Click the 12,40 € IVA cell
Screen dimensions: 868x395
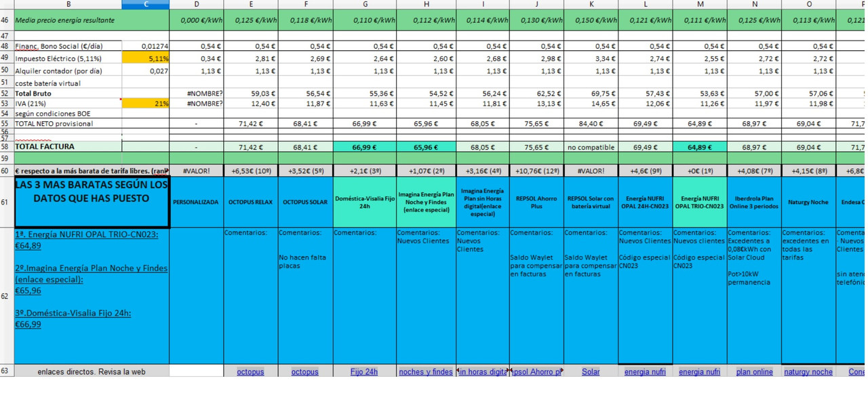[250, 104]
